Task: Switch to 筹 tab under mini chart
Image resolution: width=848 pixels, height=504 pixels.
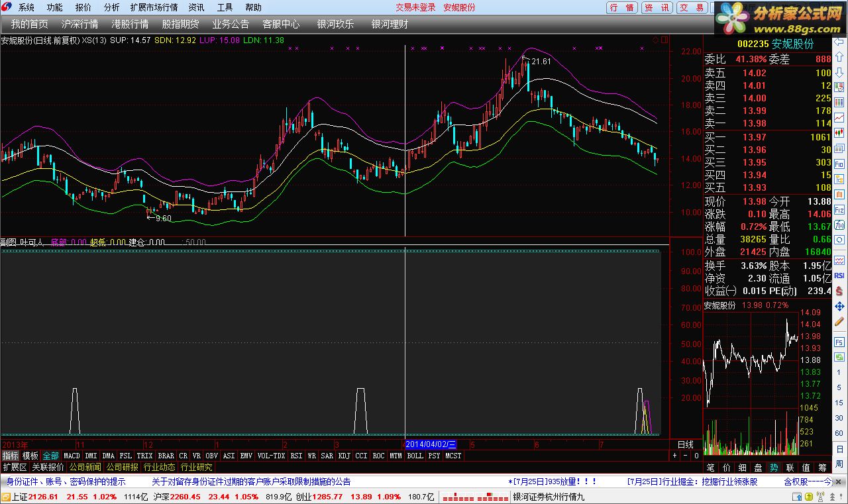Action: pyautogui.click(x=822, y=468)
